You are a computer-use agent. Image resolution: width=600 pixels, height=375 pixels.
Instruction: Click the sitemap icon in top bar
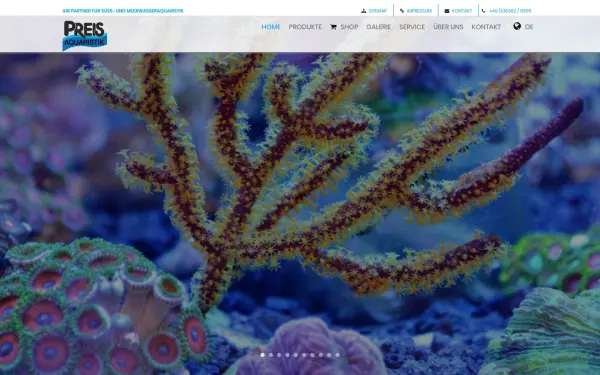click(x=364, y=11)
